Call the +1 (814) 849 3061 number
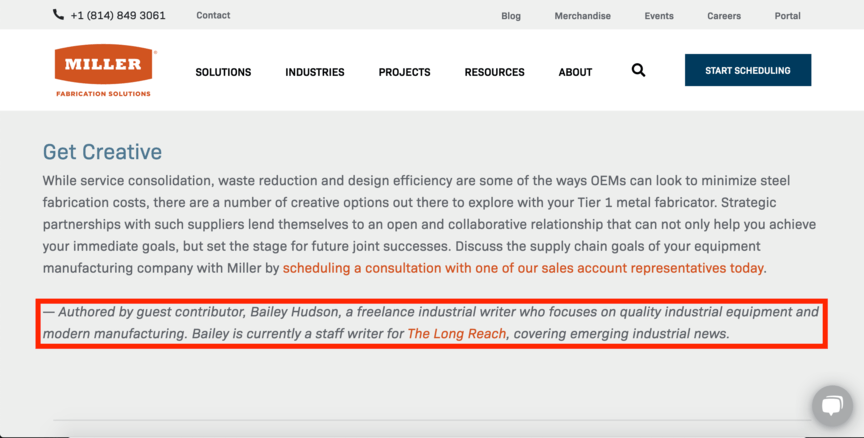 click(118, 15)
